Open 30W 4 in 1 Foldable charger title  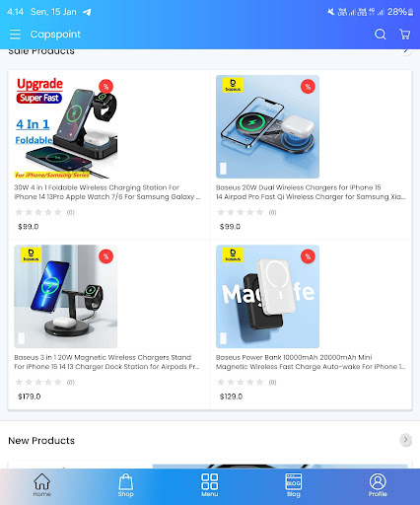tap(107, 192)
